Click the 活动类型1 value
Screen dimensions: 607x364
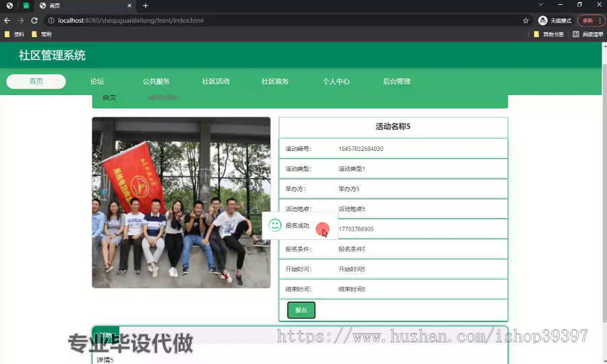352,169
